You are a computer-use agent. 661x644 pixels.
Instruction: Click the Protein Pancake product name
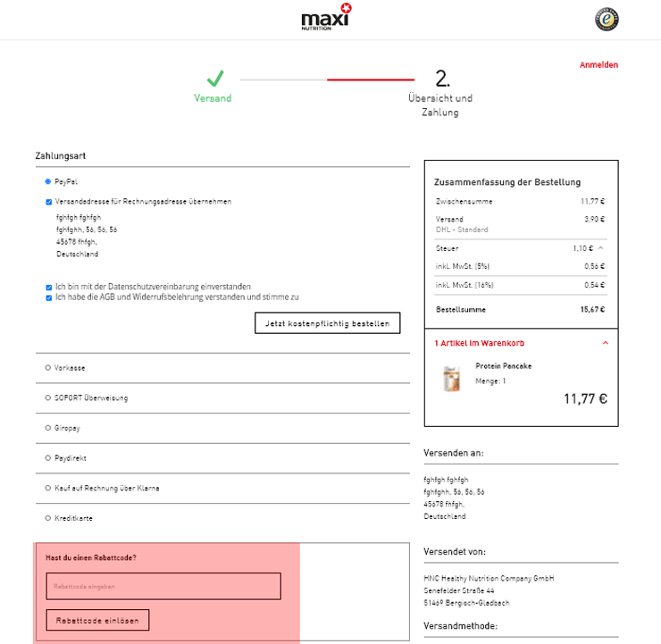[x=503, y=366]
